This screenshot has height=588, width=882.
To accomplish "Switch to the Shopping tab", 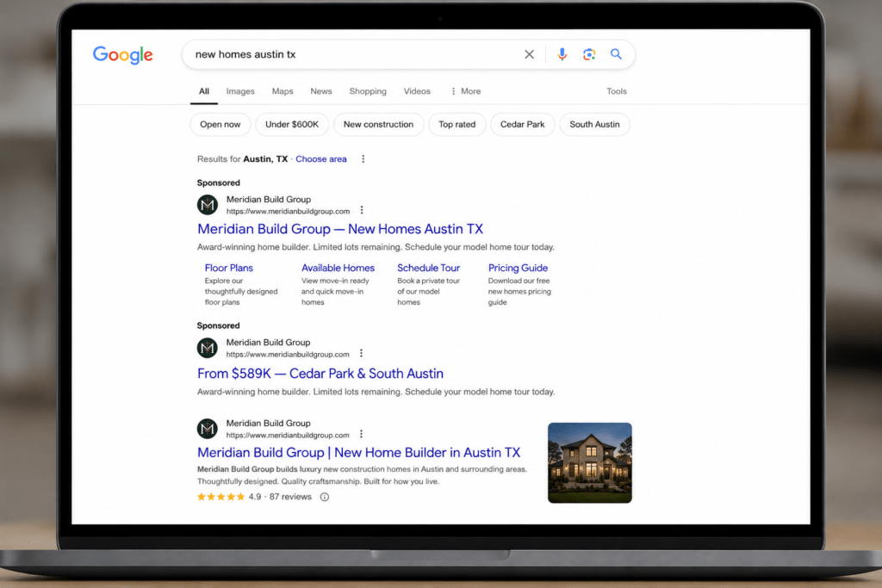I will (x=368, y=91).
